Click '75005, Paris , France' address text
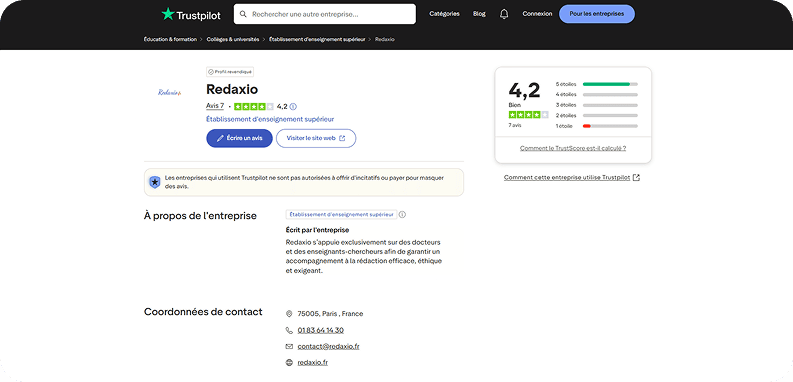 [330, 314]
